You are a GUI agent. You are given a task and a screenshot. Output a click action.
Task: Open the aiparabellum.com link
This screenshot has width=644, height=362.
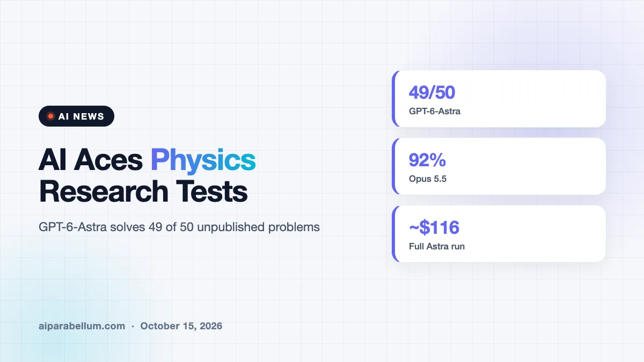82,326
